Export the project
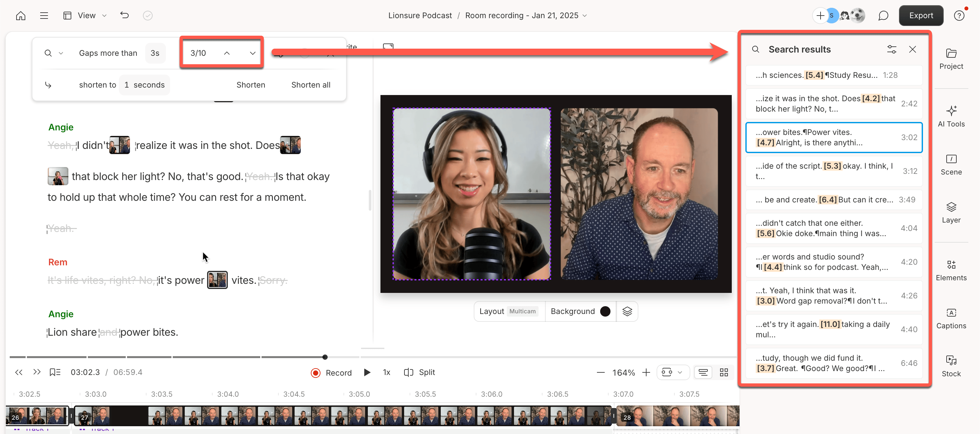The height and width of the screenshot is (434, 980). click(x=921, y=16)
